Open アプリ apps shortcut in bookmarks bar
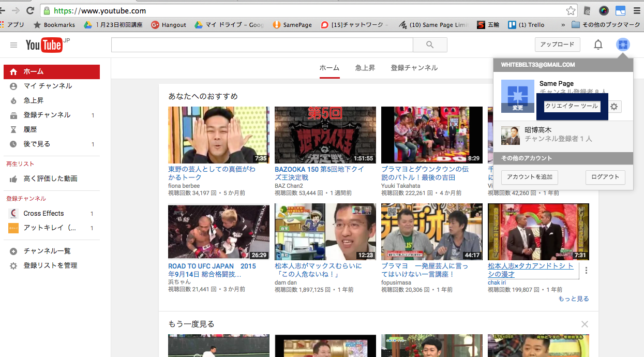644x357 pixels. click(12, 25)
